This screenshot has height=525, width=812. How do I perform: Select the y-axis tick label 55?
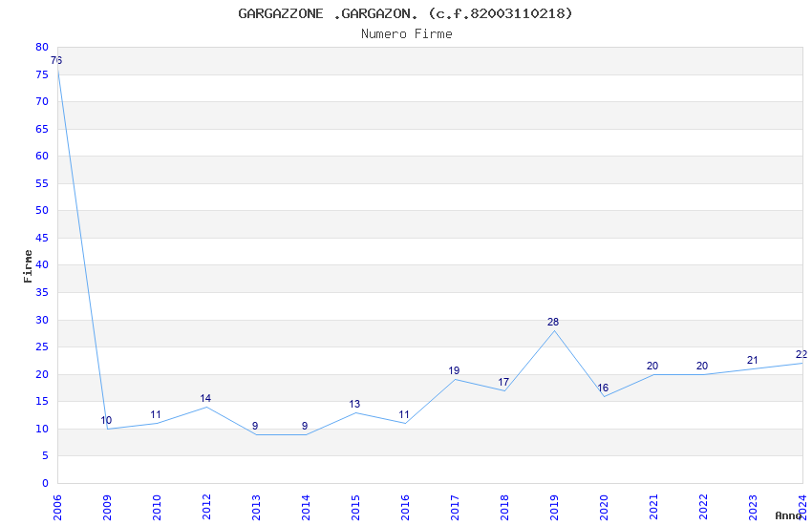pos(42,183)
